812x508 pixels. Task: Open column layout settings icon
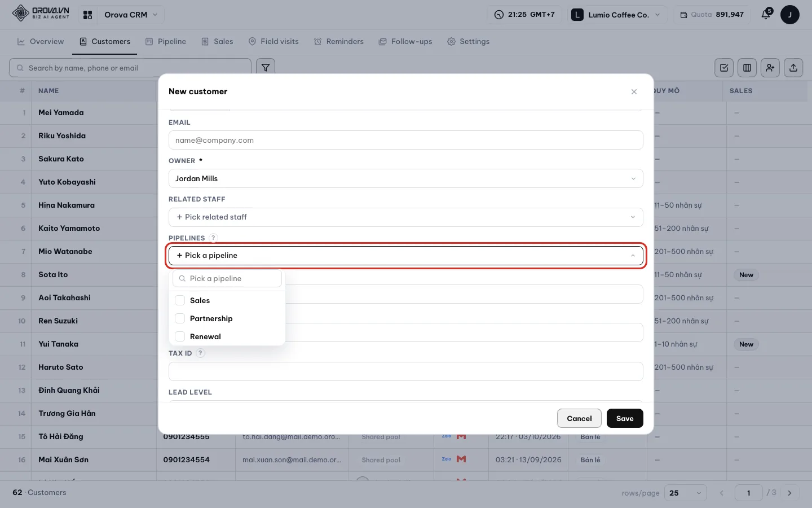tap(747, 68)
